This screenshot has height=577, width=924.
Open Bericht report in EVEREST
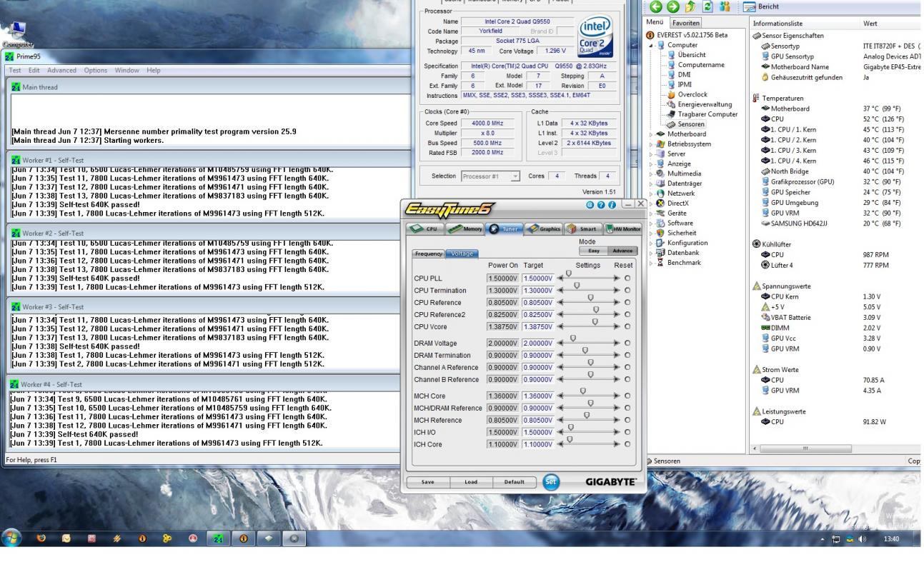click(x=762, y=6)
